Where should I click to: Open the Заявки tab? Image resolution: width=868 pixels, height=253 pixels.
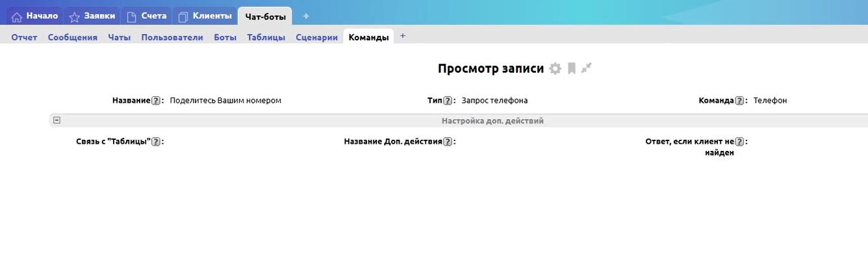[92, 16]
